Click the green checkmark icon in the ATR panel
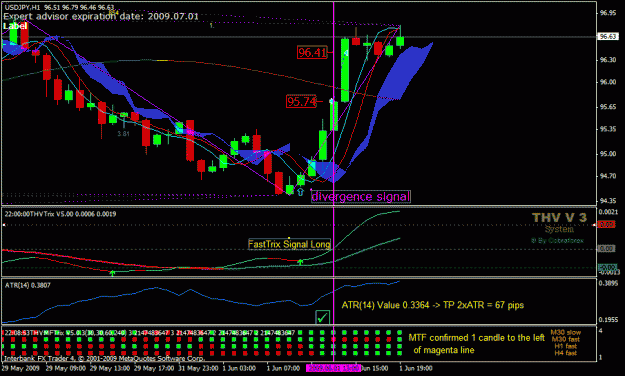This screenshot has height=376, width=625. (x=322, y=317)
